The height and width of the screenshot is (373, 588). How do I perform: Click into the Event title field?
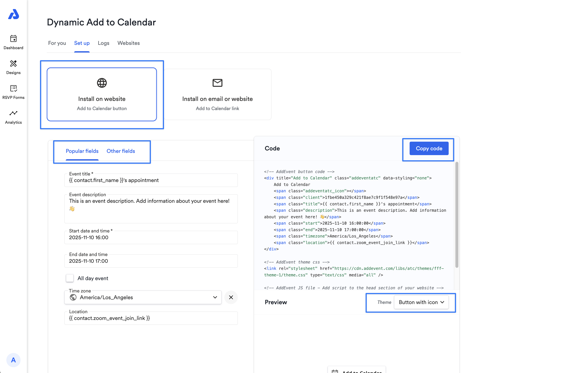151,180
